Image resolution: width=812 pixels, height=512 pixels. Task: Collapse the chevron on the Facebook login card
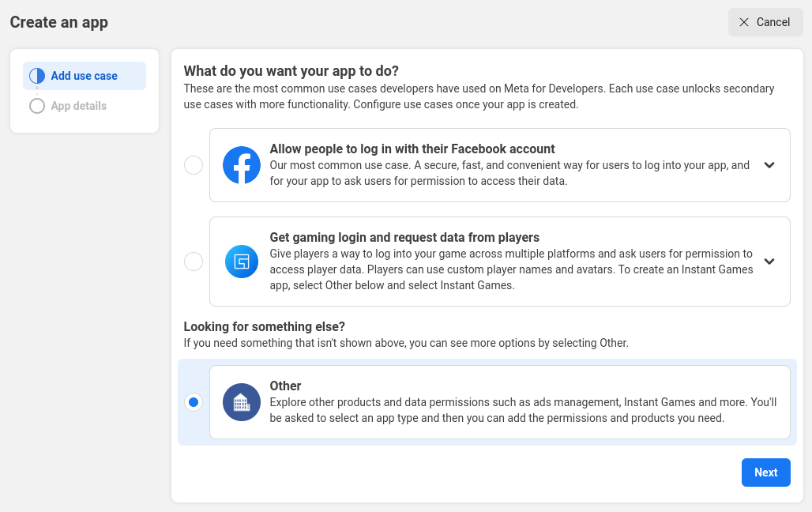point(769,164)
